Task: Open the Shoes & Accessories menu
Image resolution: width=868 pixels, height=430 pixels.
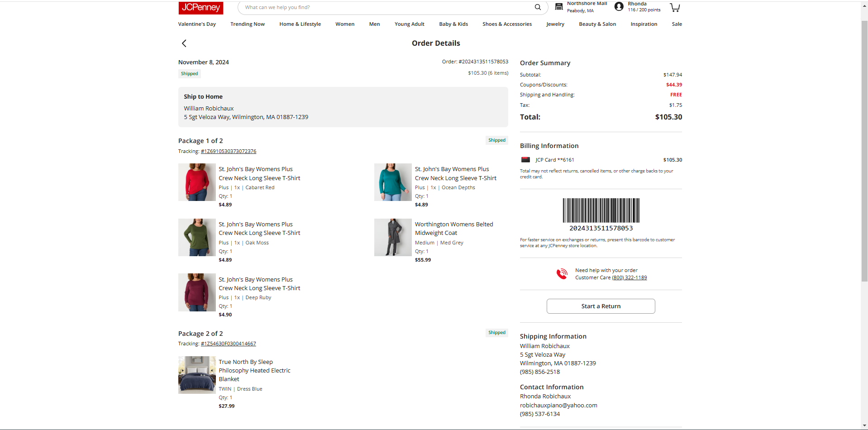Action: click(x=507, y=24)
